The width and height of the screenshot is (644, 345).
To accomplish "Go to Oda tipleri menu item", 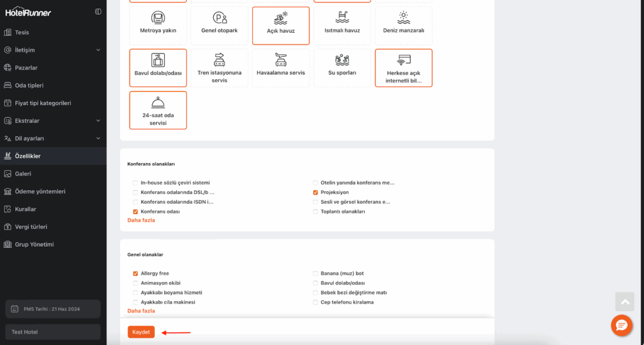I will click(x=30, y=85).
